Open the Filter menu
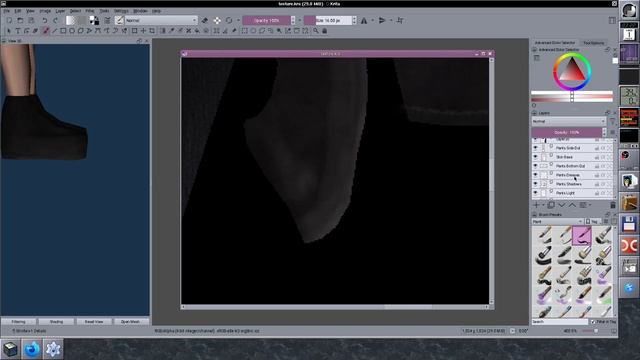This screenshot has height=360, width=640. click(x=90, y=11)
